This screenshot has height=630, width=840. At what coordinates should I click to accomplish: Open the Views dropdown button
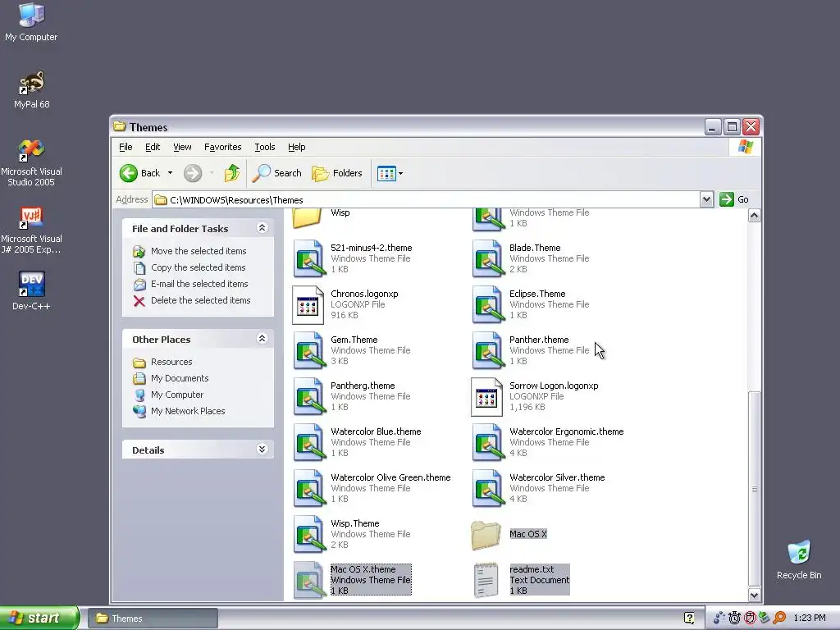390,173
